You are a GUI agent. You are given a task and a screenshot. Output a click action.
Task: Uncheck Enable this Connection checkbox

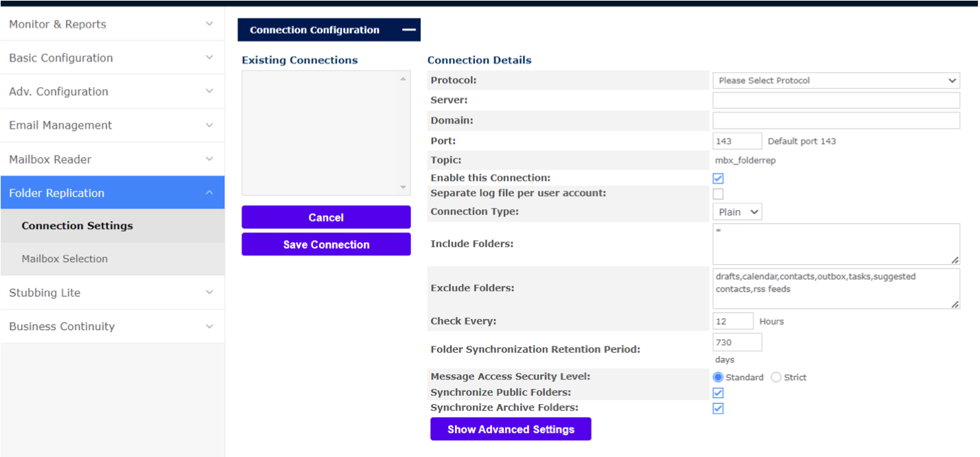click(x=719, y=178)
